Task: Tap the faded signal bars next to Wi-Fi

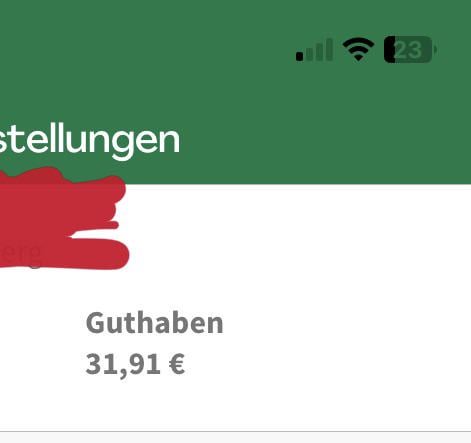Action: click(x=320, y=50)
